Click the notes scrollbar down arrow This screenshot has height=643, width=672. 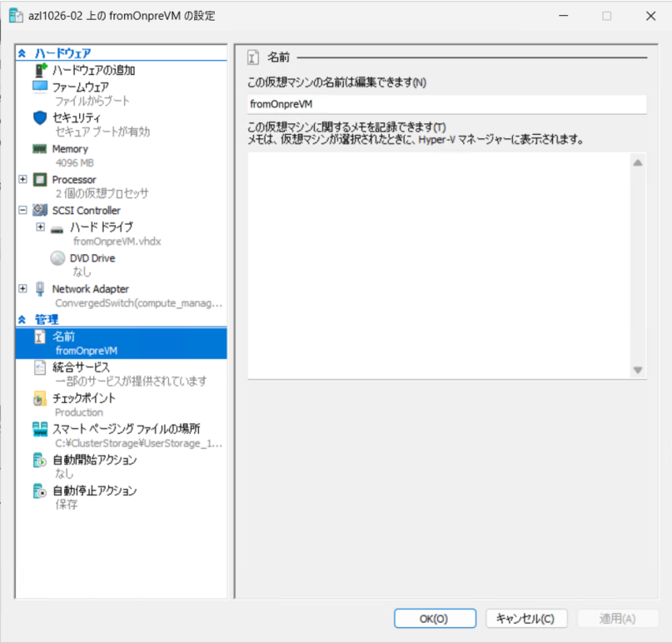(x=637, y=369)
